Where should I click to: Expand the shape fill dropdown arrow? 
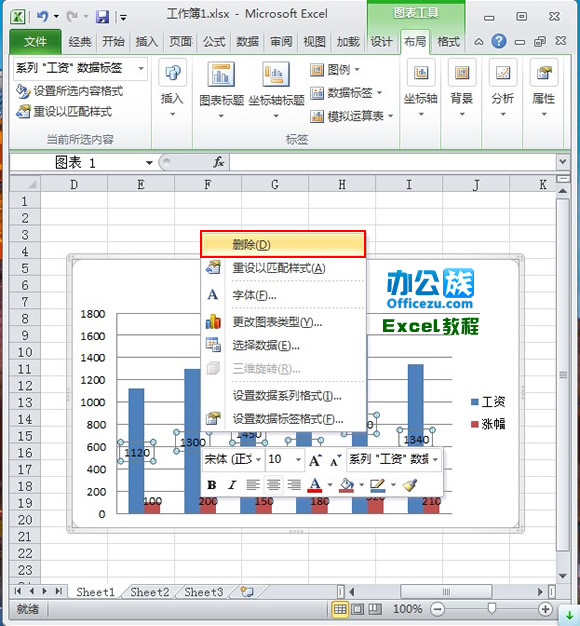pyautogui.click(x=361, y=485)
